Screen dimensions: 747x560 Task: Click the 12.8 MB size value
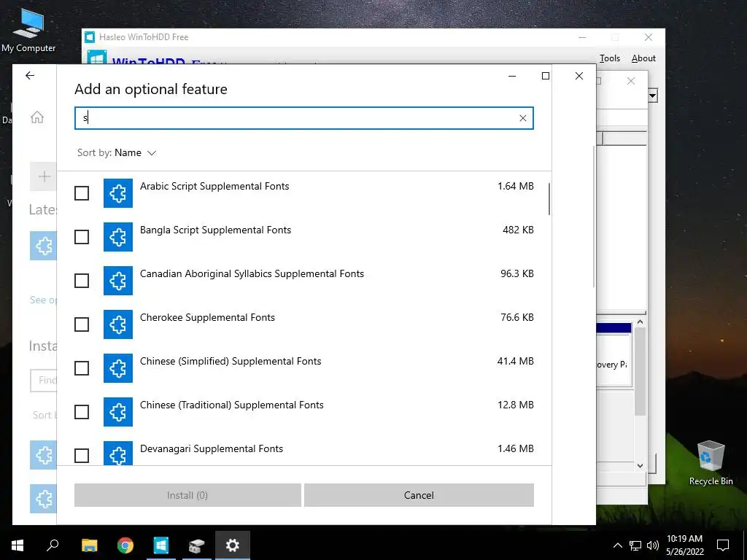[516, 405]
